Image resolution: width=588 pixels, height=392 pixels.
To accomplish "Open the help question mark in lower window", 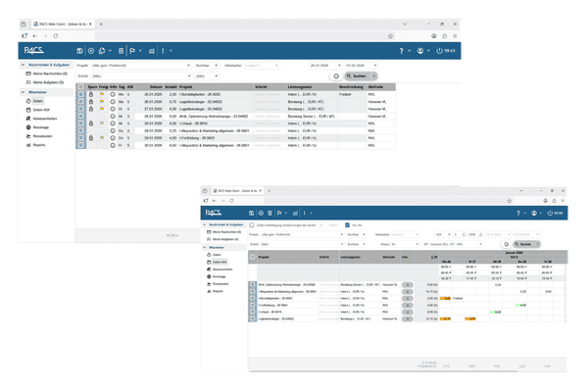I will [x=518, y=213].
